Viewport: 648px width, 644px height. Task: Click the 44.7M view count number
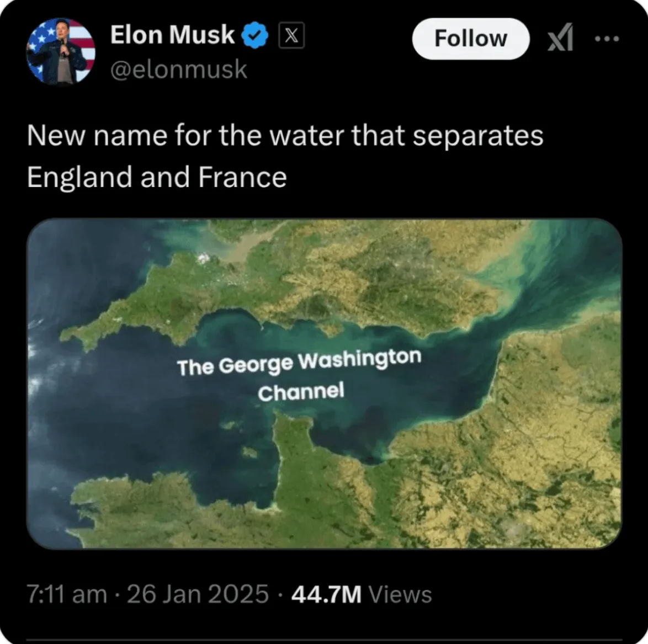tap(326, 594)
